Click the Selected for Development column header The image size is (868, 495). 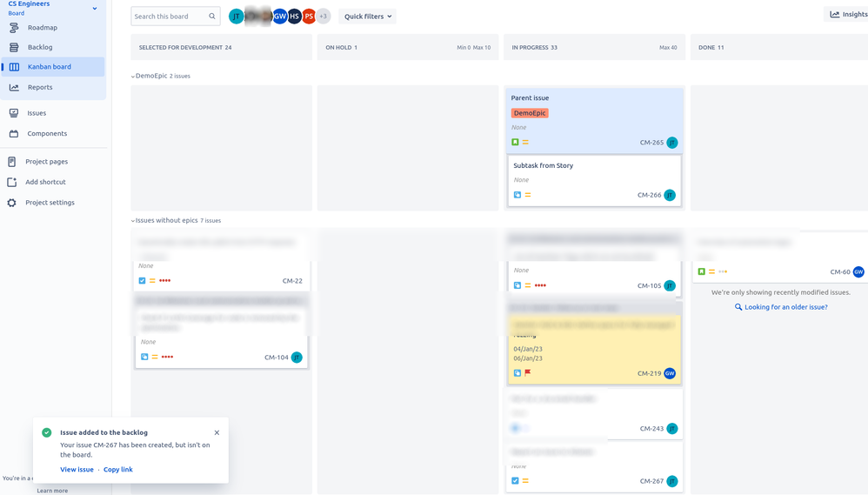click(x=222, y=47)
